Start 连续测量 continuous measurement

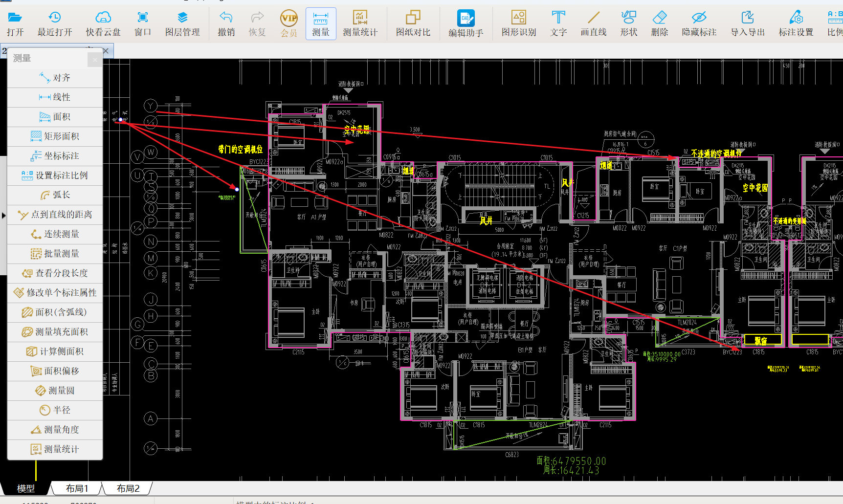55,234
